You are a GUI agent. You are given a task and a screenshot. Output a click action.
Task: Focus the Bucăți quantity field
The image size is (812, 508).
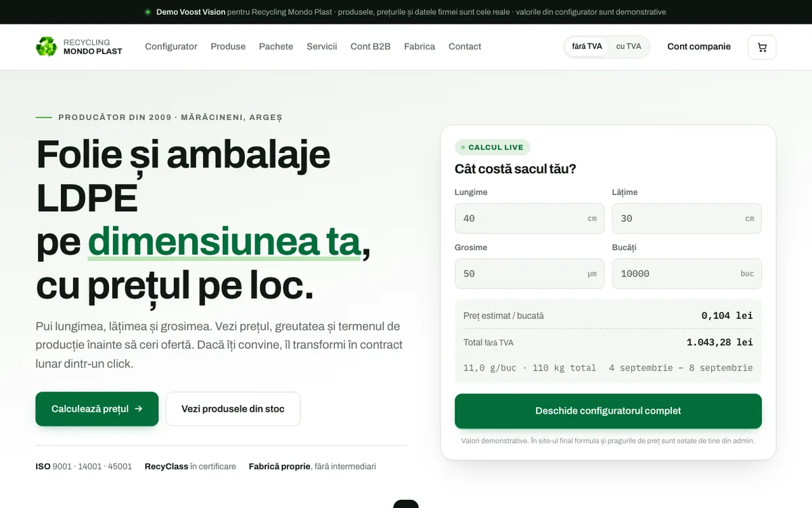[x=687, y=274]
